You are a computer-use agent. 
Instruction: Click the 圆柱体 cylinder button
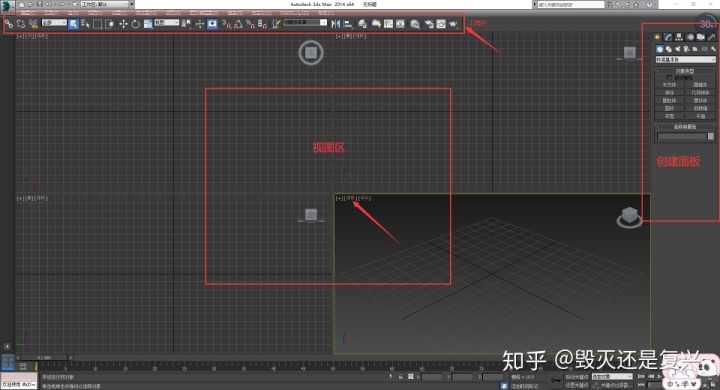tap(669, 101)
